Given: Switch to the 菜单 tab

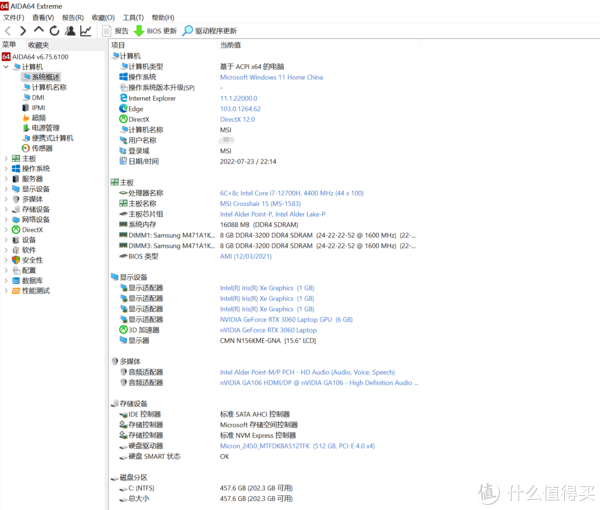Looking at the screenshot, I should point(9,45).
